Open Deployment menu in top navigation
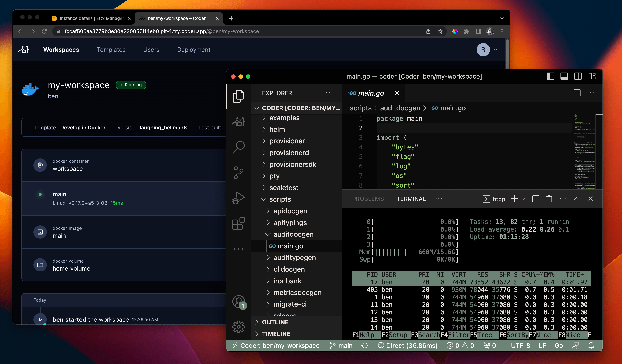The height and width of the screenshot is (364, 622). [194, 49]
